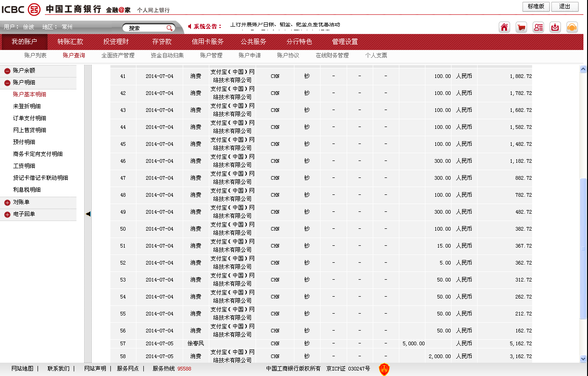Click the table scrollbar up arrow
Viewport: 588px width, 376px height.
[583, 69]
